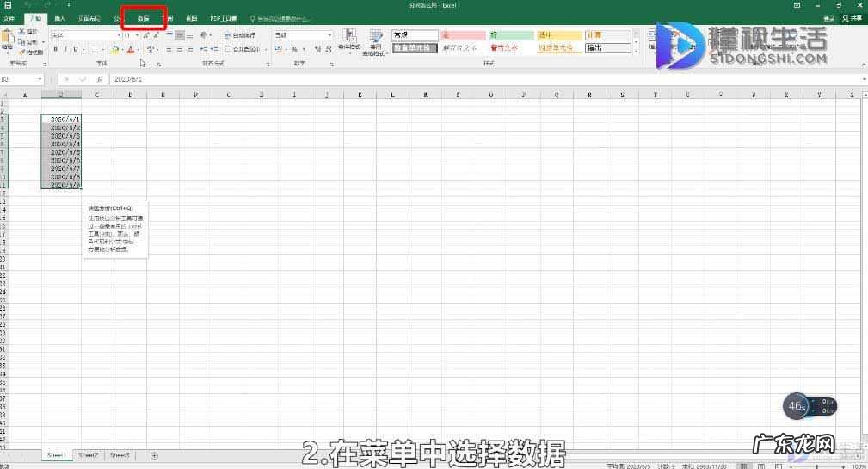Toggle Bold formatting

[x=55, y=49]
